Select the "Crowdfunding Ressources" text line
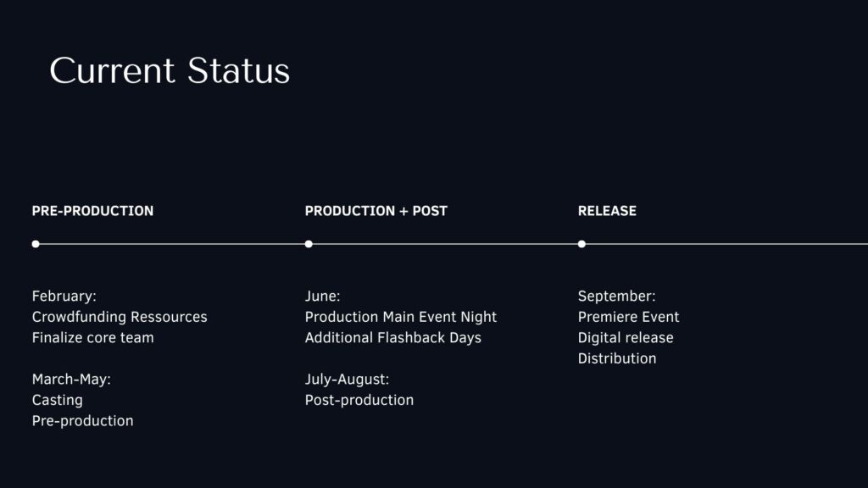This screenshot has height=488, width=868. (x=120, y=317)
